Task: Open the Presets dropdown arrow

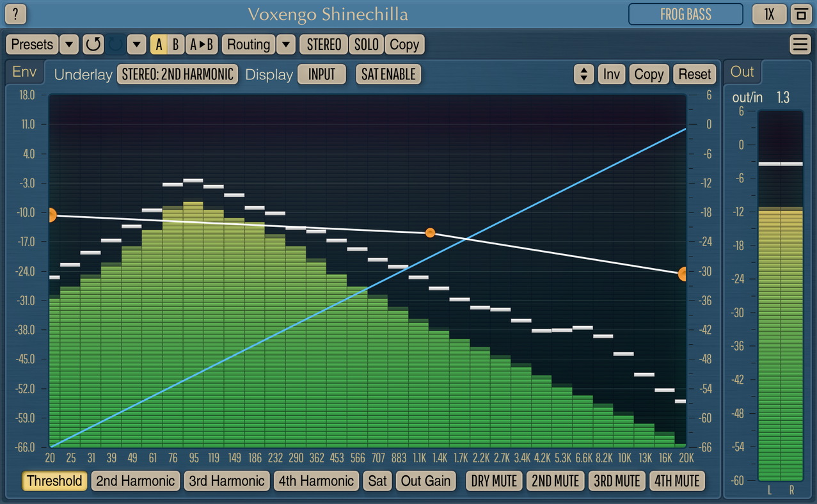Action: (x=69, y=44)
